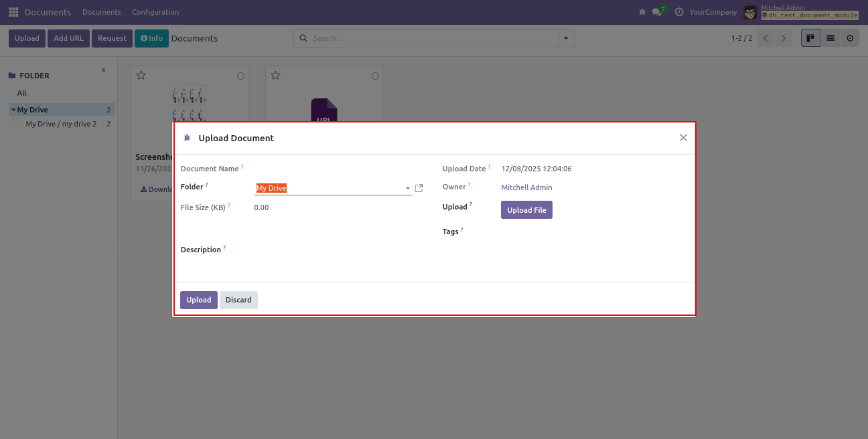Click the Upload File button
The height and width of the screenshot is (439, 868).
(526, 210)
